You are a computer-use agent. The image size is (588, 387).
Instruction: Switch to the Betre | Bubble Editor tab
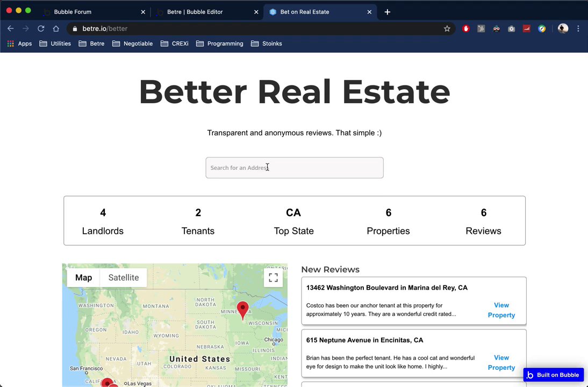[207, 12]
